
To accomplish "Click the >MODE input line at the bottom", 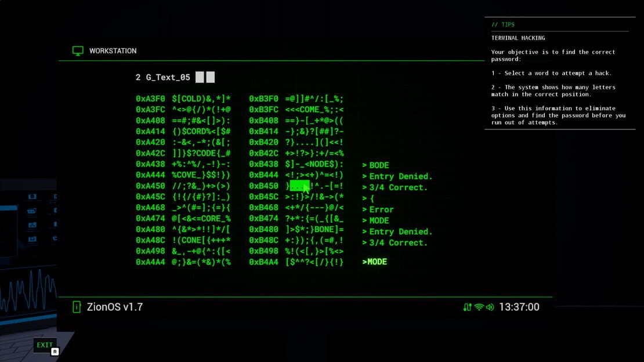I will [375, 262].
